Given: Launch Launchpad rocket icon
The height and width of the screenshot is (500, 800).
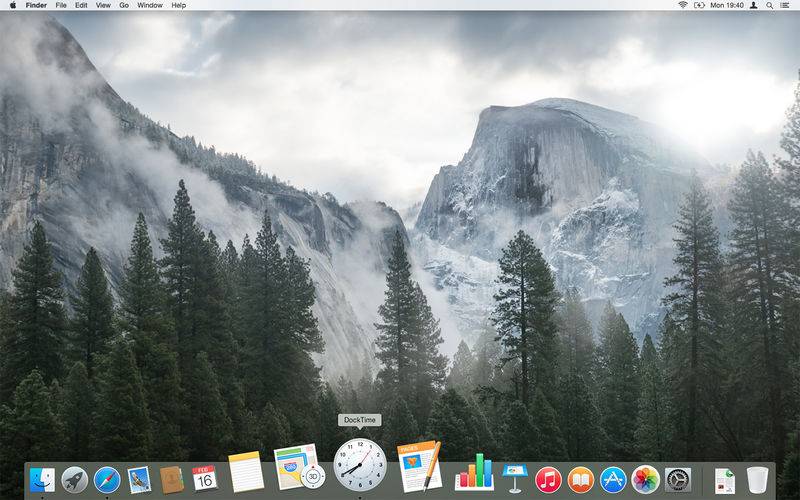Looking at the screenshot, I should [x=74, y=480].
